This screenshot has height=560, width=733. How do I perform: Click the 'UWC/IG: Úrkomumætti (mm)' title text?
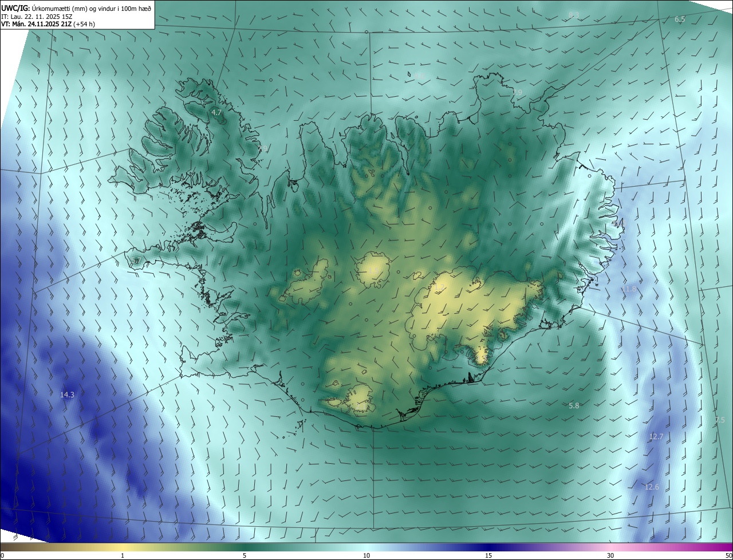coord(76,8)
